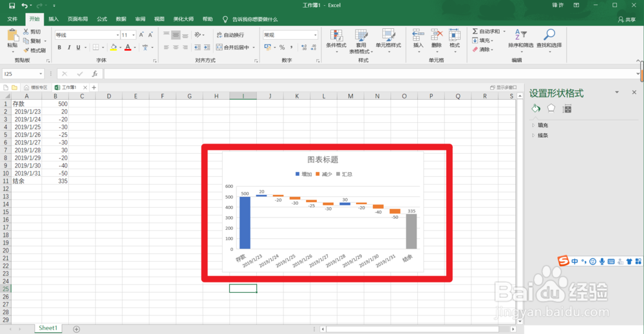The width and height of the screenshot is (644, 334).
Task: Switch to the Insert (插入) ribbon tab
Action: click(53, 19)
